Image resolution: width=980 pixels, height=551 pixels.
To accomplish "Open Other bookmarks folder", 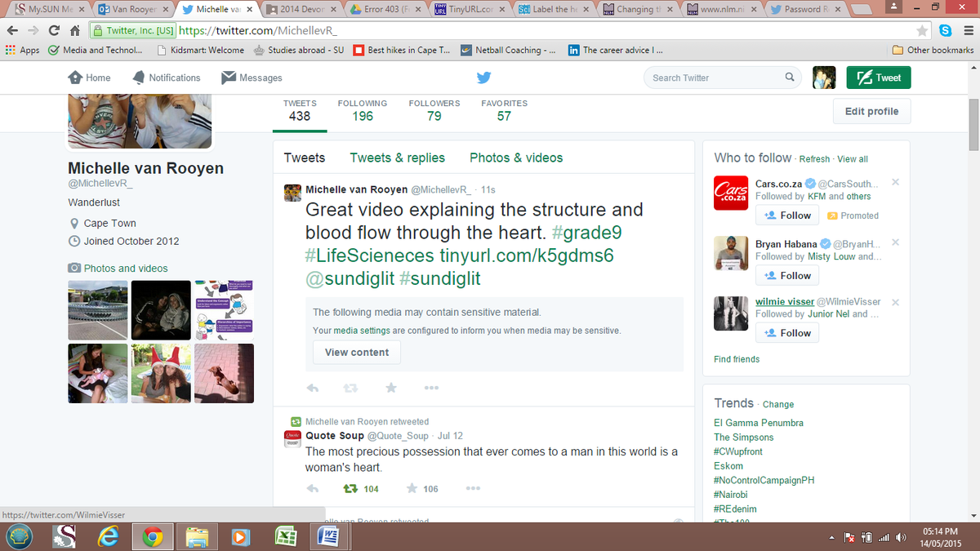I will (933, 50).
